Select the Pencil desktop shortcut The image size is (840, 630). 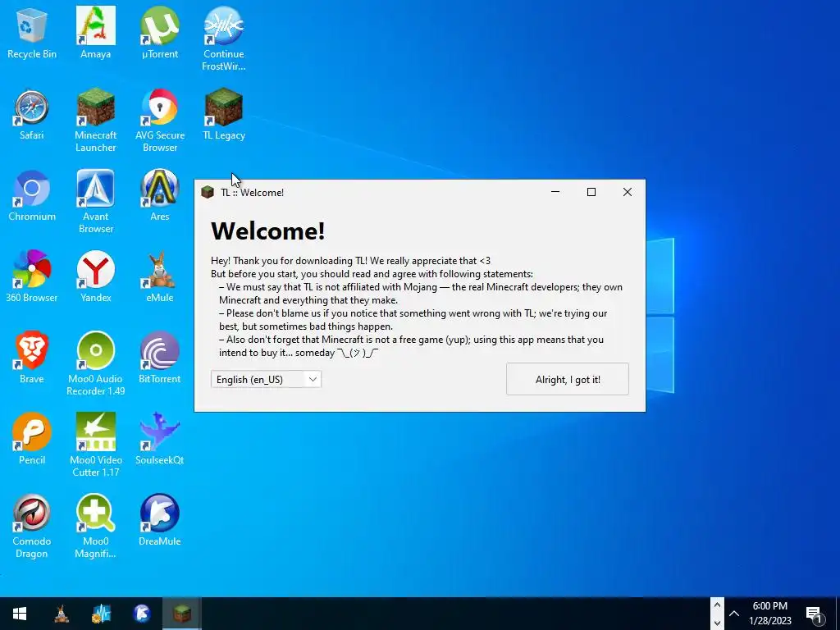pyautogui.click(x=32, y=439)
